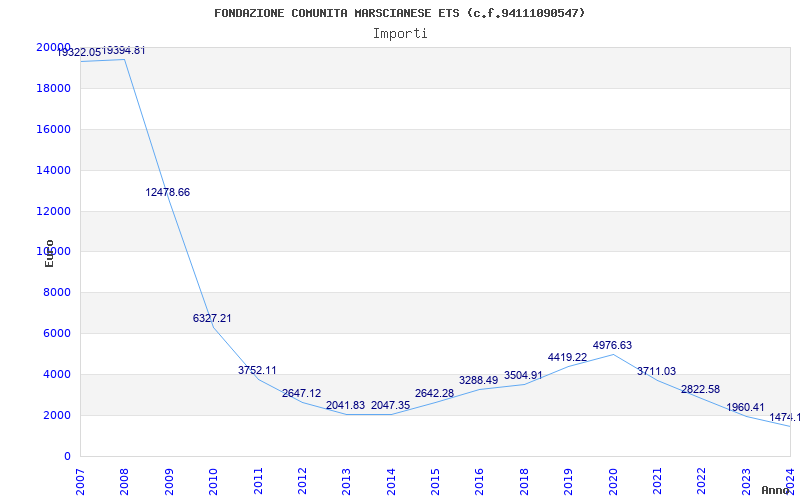Select the data label 4419.22
The width and height of the screenshot is (800, 500).
(x=567, y=357)
